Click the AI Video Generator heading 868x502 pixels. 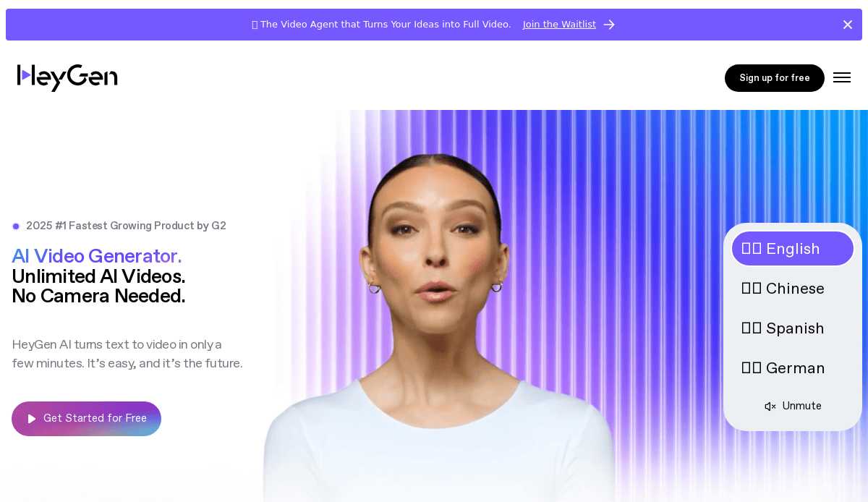(97, 256)
